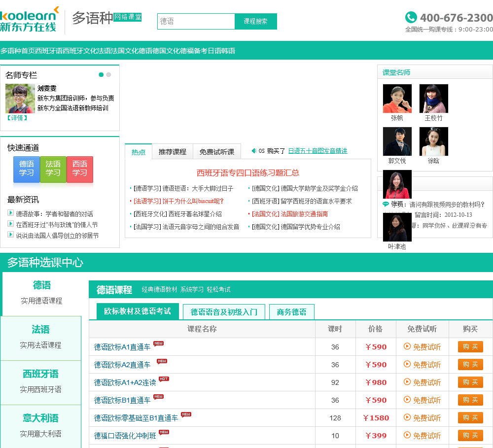Click 购买 for 德语欧标A1直通车
The width and height of the screenshot is (493, 448).
point(470,346)
